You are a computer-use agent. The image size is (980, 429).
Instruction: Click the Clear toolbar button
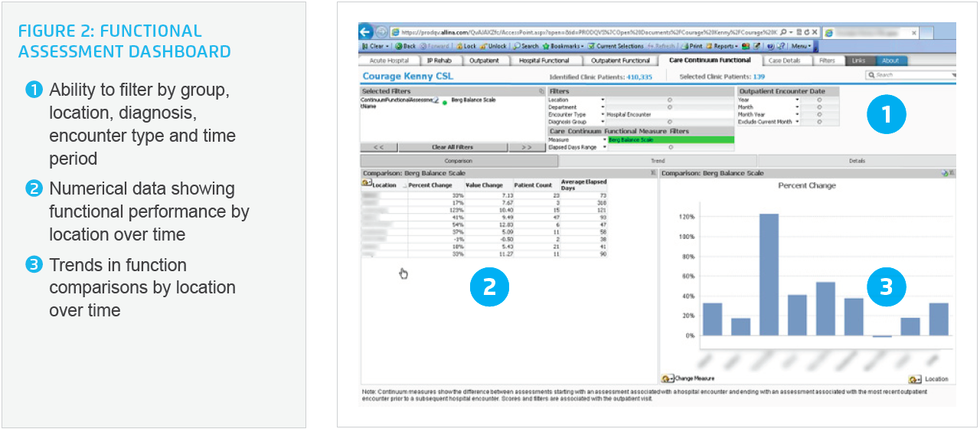coord(374,46)
